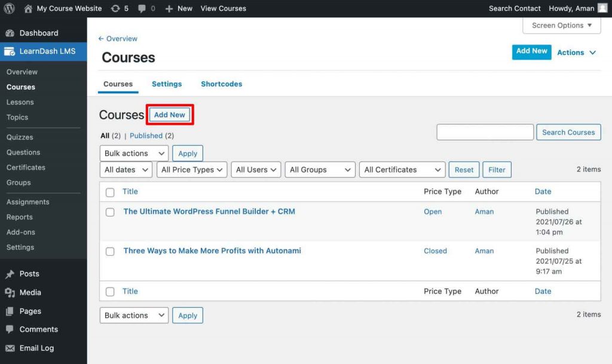Click the Open price type link

(x=433, y=212)
